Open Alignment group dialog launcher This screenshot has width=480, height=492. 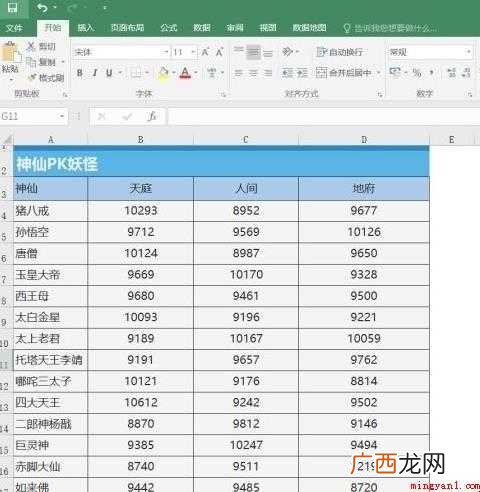[x=380, y=95]
